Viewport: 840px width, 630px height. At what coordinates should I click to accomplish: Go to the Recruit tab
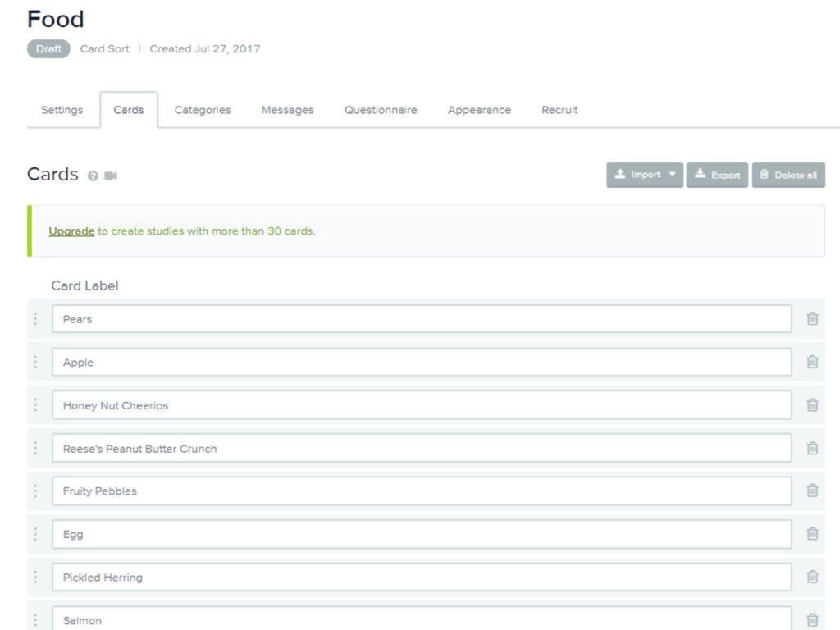pos(559,110)
